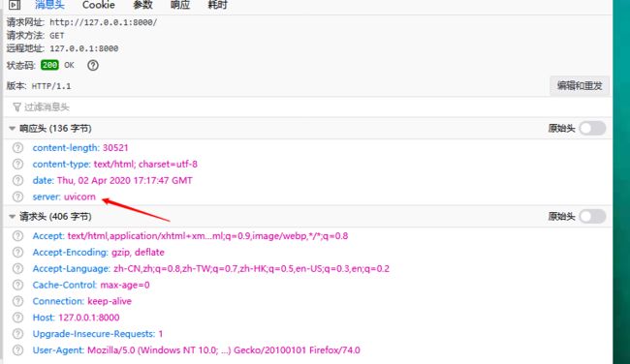
Task: Switch to the 响应 tab
Action: coord(180,5)
